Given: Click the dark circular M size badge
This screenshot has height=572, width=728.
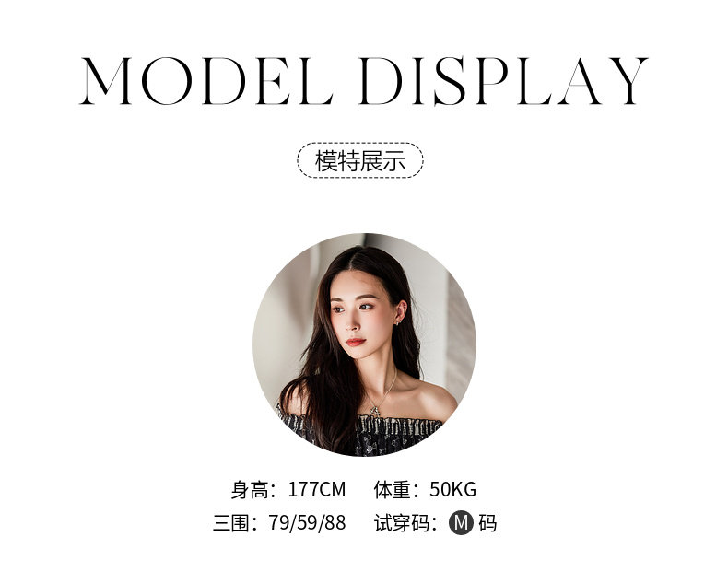Looking at the screenshot, I should (x=461, y=523).
